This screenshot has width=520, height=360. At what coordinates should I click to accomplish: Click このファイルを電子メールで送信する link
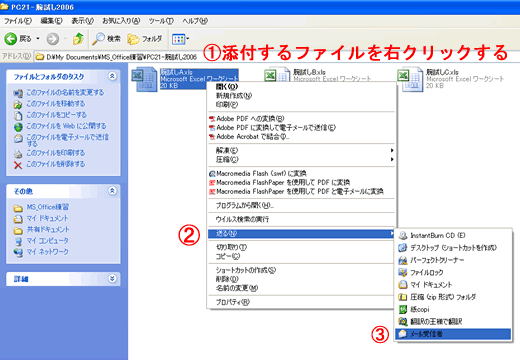click(x=67, y=140)
